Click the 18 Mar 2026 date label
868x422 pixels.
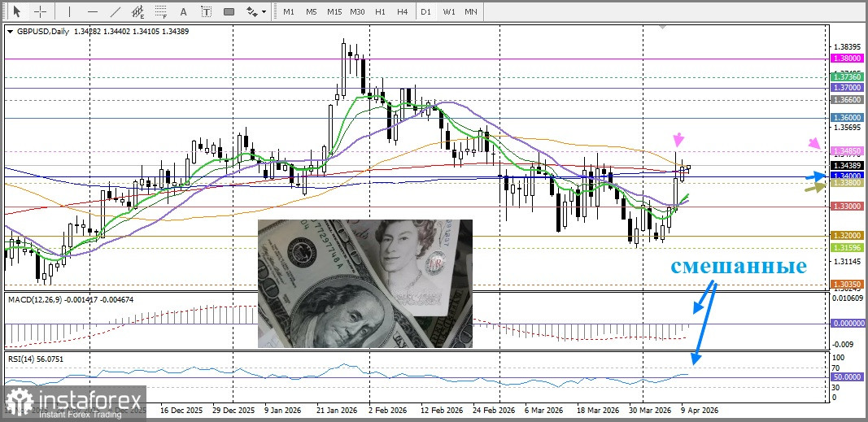coord(597,411)
